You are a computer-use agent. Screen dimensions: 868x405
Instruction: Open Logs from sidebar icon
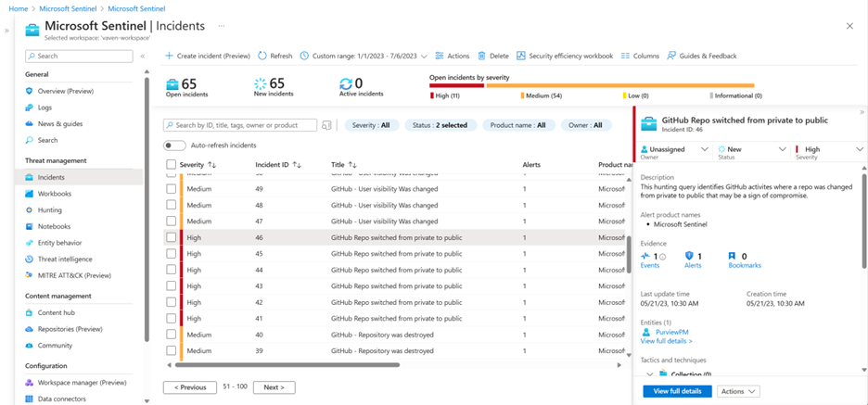click(x=30, y=108)
